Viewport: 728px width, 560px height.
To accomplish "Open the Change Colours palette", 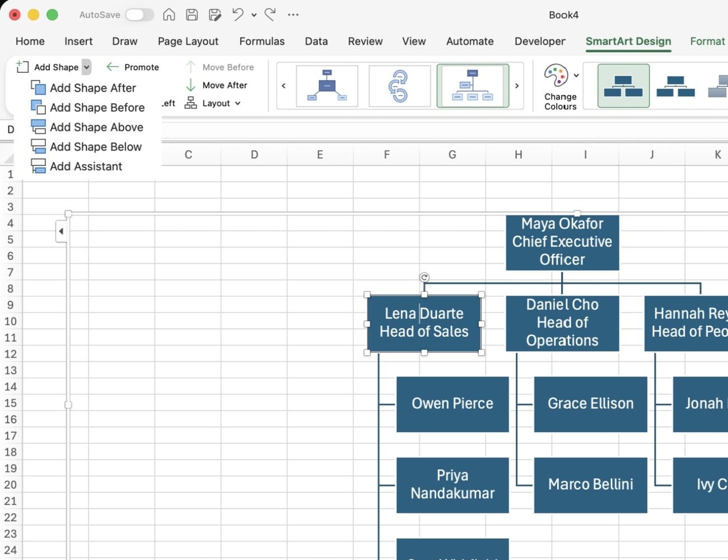I will (x=561, y=87).
